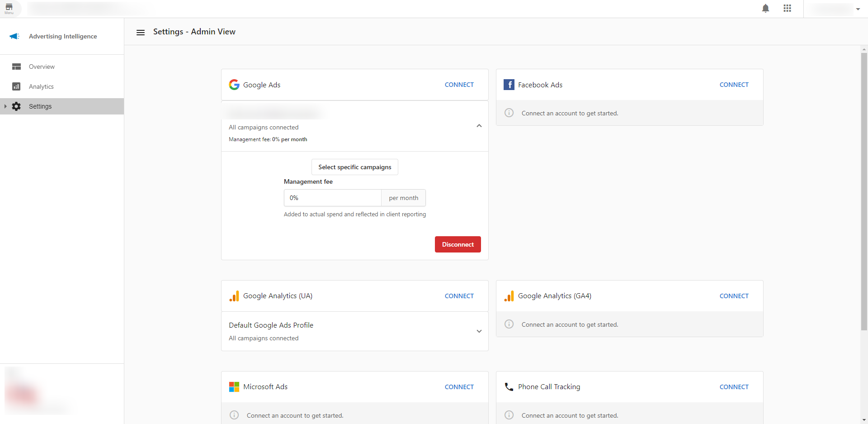Open the user account dropdown arrow
The height and width of the screenshot is (424, 868).
click(x=858, y=9)
